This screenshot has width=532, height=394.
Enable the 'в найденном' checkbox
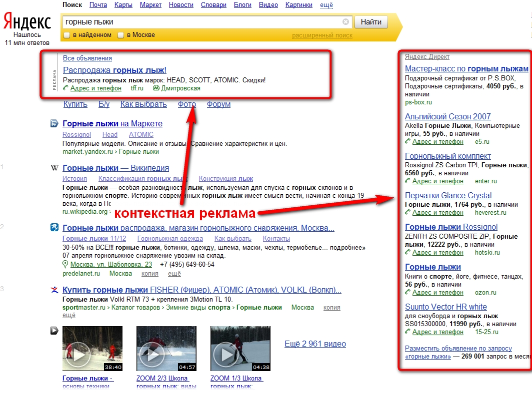67,35
